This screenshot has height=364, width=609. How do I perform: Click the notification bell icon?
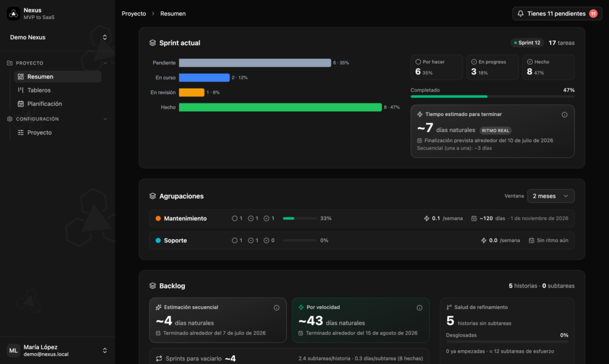[520, 14]
